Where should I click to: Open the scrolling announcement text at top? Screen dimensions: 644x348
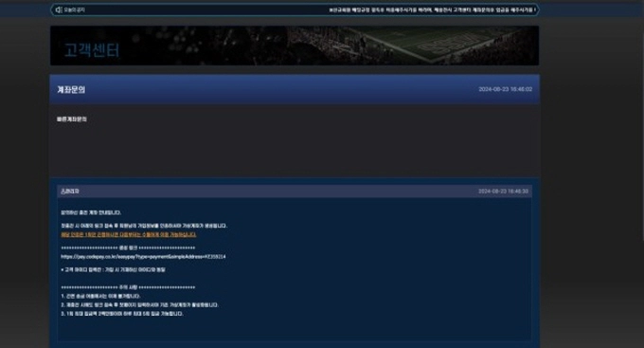(x=432, y=9)
